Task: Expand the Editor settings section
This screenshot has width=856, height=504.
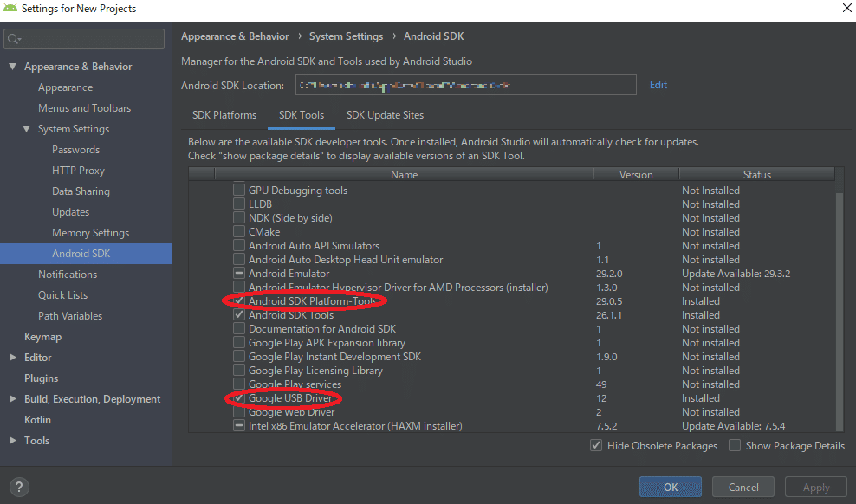Action: [12, 358]
